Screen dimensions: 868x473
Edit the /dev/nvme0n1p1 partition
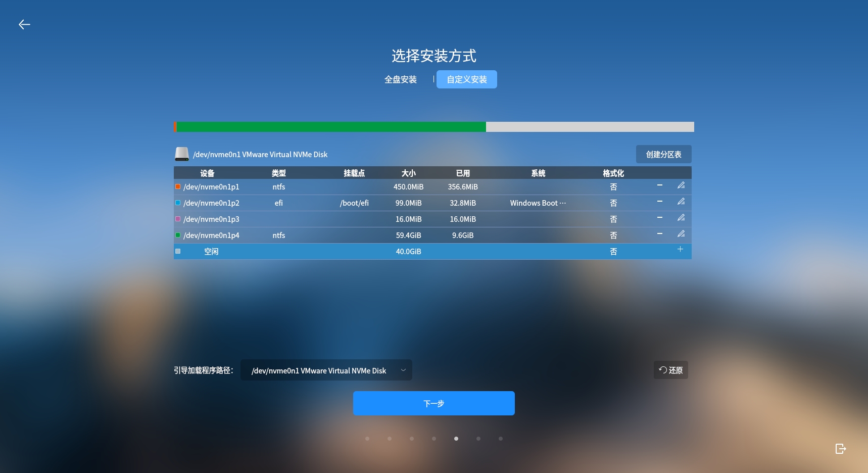(681, 185)
